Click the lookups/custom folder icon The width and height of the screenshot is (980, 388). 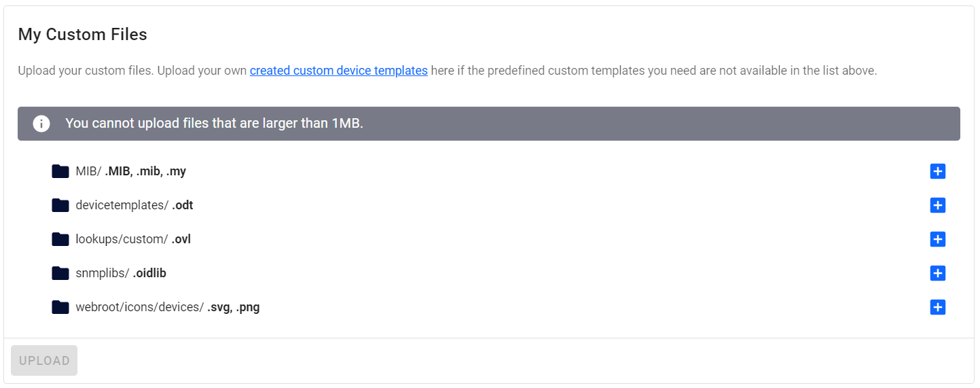click(x=60, y=239)
